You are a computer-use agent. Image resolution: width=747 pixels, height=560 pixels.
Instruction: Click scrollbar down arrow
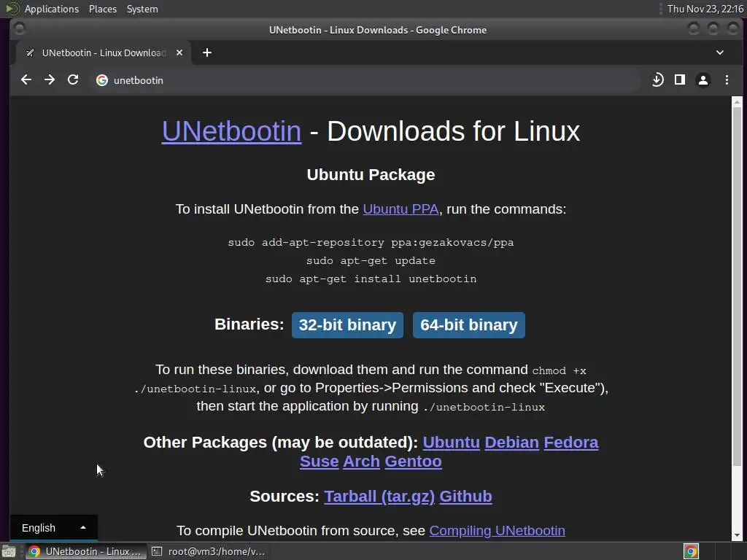coord(737,535)
